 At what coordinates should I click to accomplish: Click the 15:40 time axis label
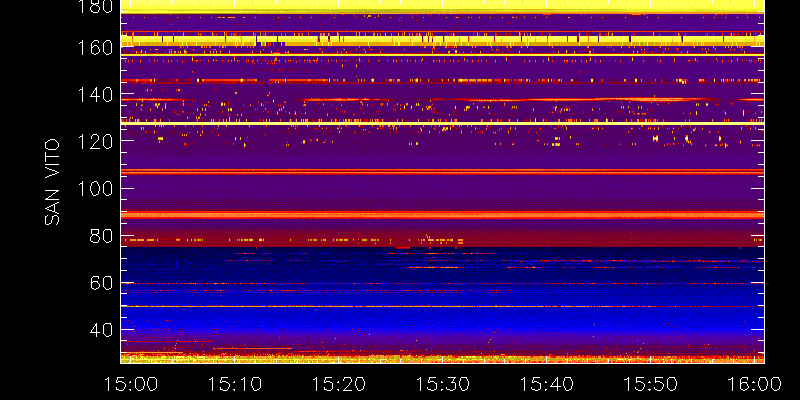click(x=547, y=384)
